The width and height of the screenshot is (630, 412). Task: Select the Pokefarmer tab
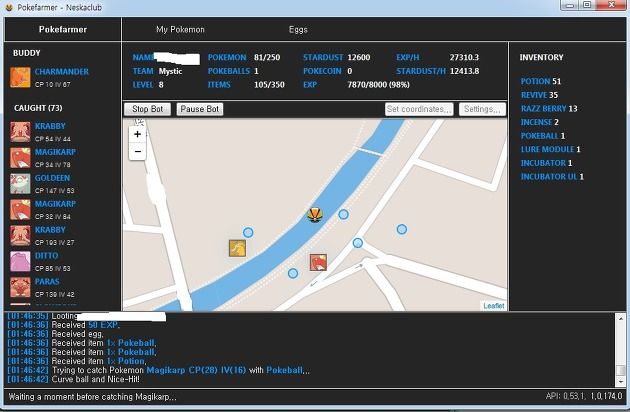tap(63, 29)
